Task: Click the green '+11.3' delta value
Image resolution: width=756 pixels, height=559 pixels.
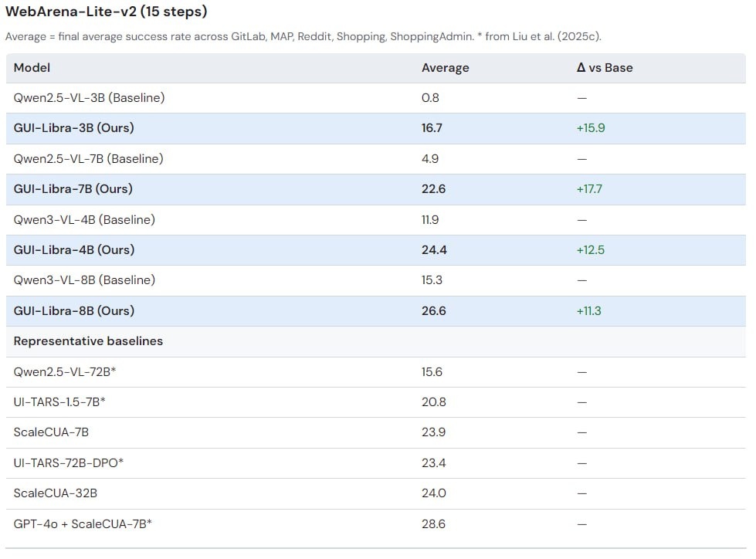Action: (x=588, y=311)
